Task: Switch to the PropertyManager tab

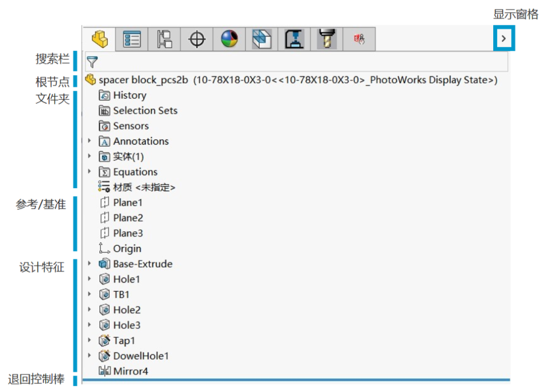Action: [132, 39]
